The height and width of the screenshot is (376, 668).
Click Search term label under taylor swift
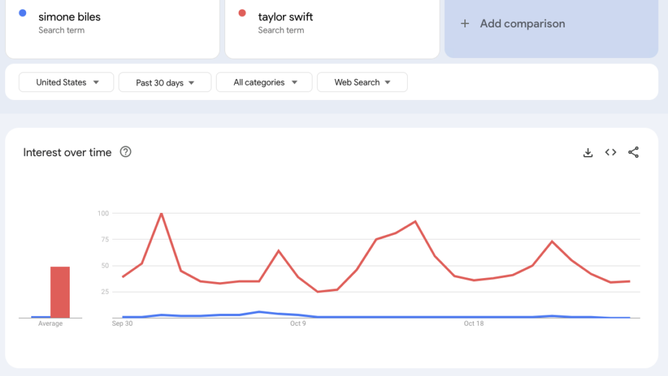click(281, 30)
